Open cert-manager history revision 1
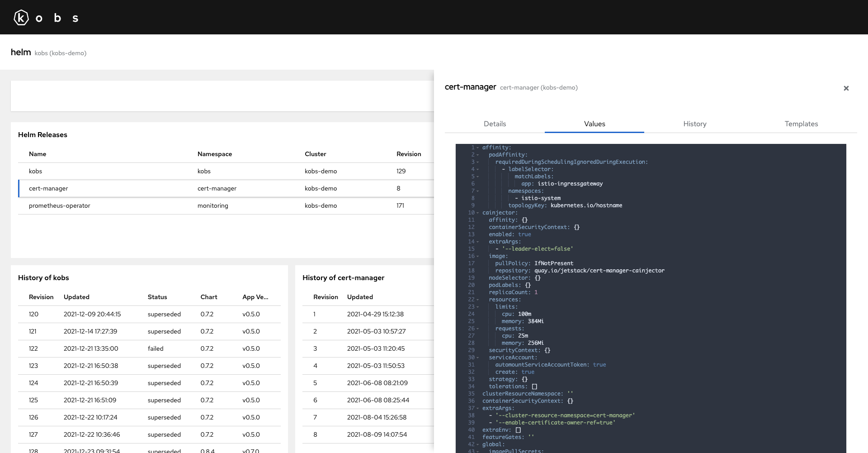 point(368,315)
